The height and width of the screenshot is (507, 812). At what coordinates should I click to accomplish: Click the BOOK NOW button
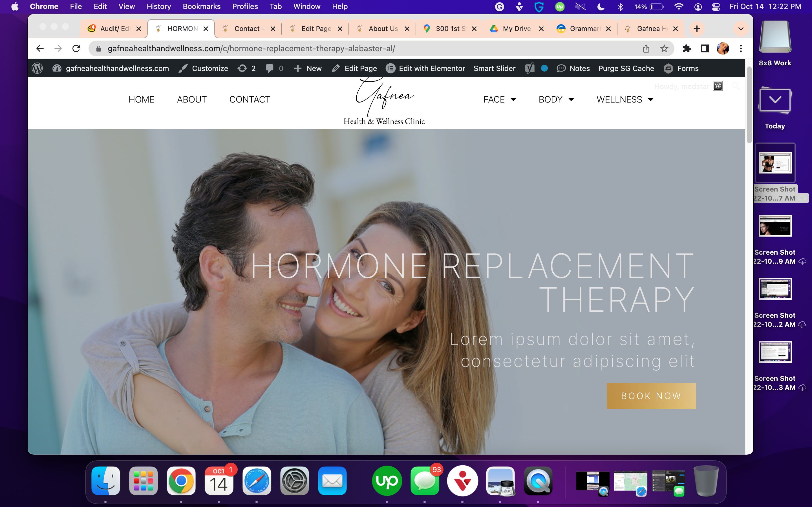651,396
